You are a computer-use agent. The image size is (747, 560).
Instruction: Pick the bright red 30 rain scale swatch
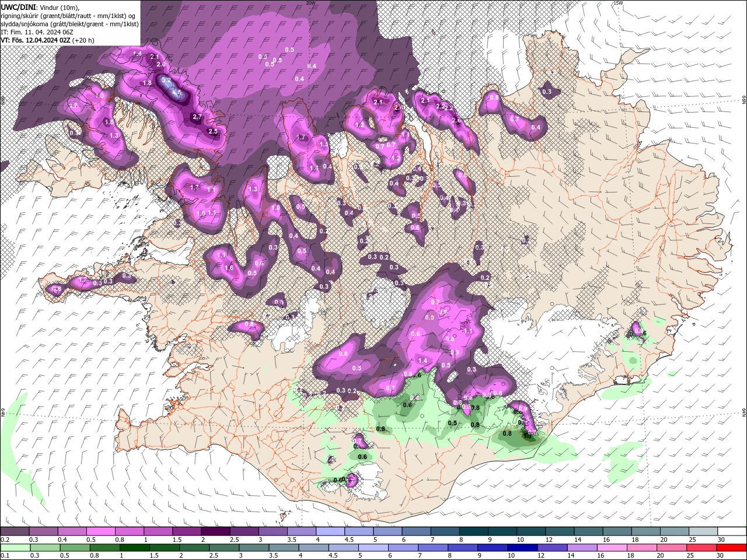coord(730,548)
